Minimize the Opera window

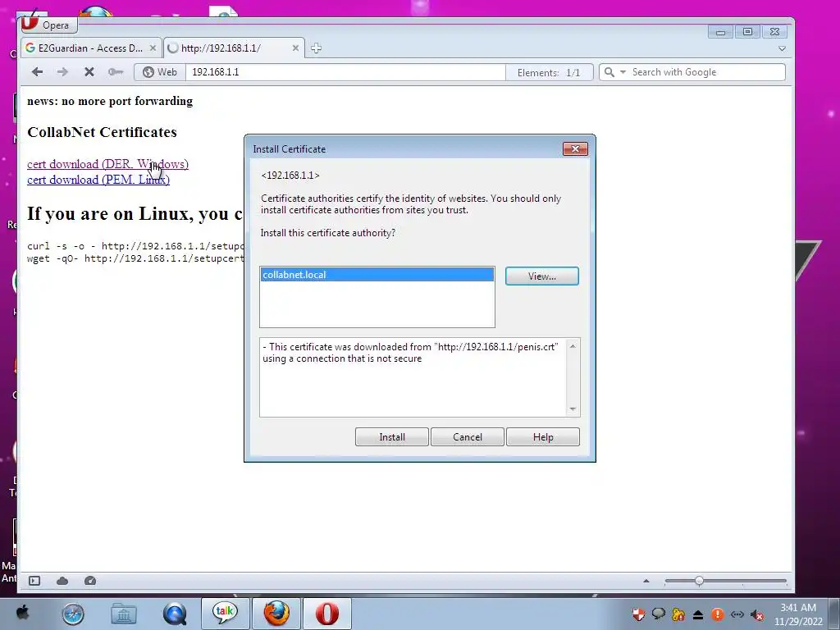point(720,32)
